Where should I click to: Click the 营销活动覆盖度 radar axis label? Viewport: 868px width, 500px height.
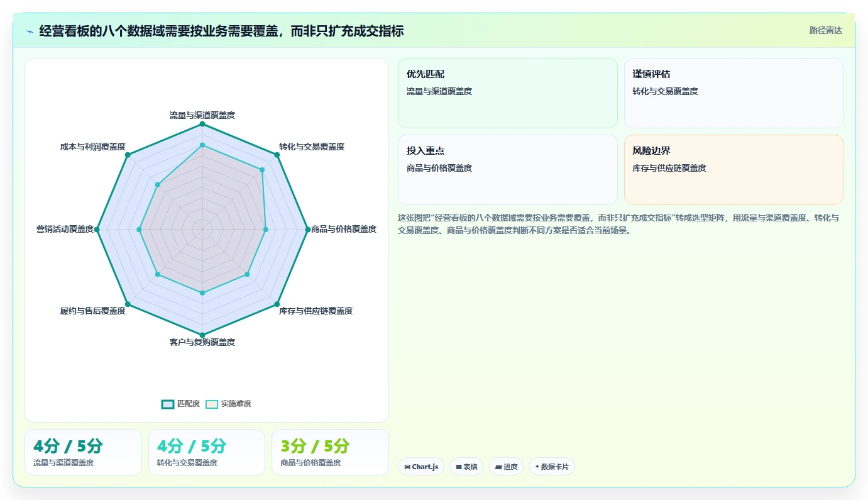pos(65,229)
